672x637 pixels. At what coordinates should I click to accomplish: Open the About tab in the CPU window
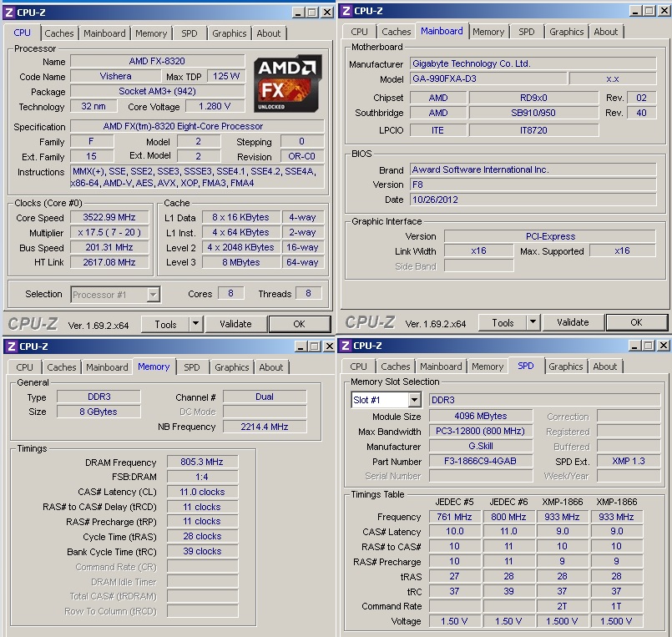point(269,33)
